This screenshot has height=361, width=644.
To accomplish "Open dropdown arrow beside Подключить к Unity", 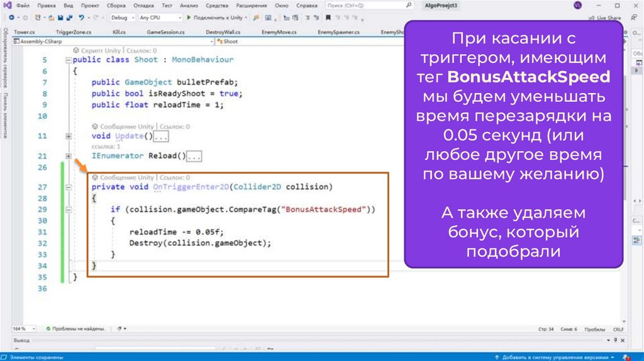I will point(246,18).
